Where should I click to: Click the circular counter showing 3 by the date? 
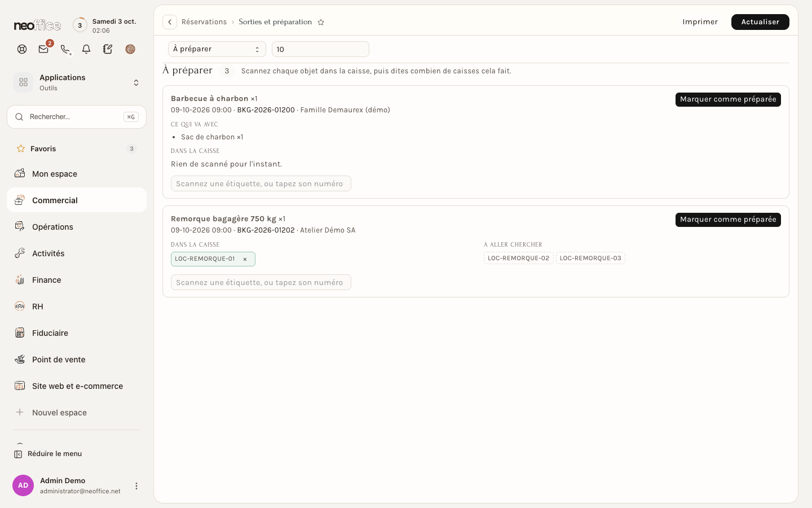pyautogui.click(x=80, y=25)
